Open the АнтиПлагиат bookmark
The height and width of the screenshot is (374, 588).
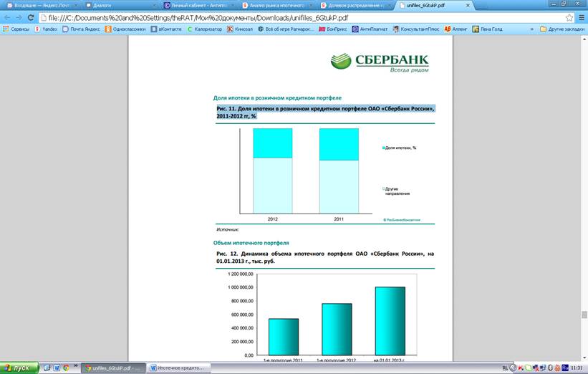coord(370,29)
